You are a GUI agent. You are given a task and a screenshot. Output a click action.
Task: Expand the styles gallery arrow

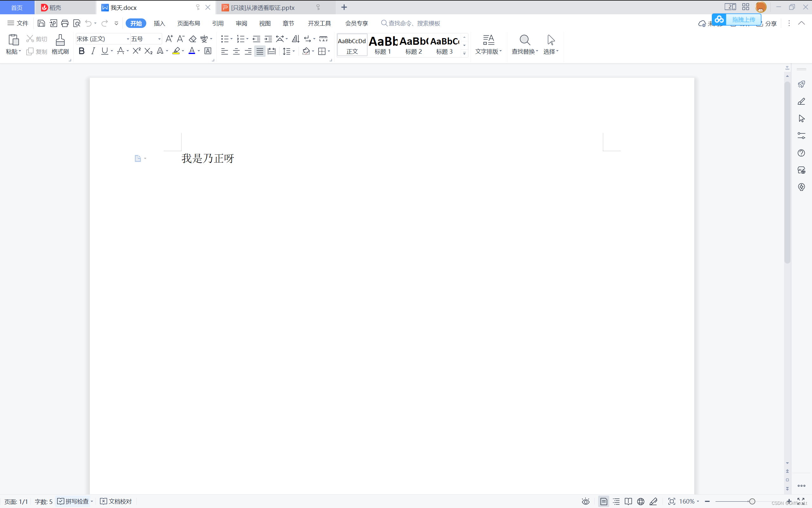point(464,53)
